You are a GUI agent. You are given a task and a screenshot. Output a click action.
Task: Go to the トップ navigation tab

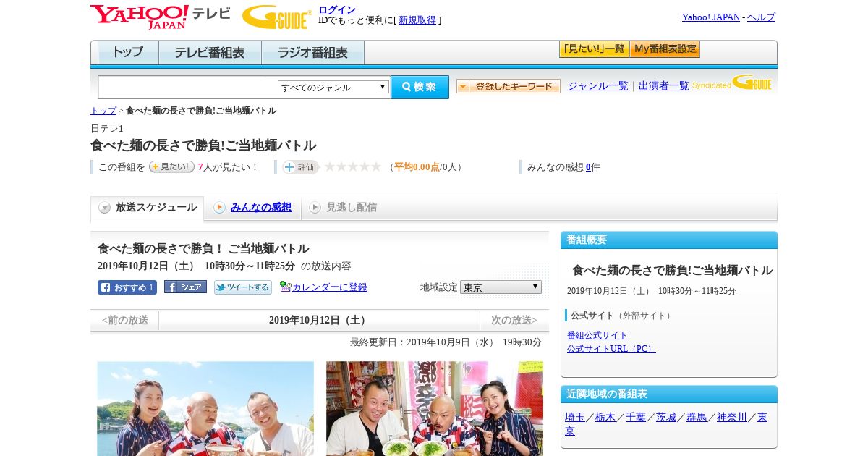click(128, 53)
